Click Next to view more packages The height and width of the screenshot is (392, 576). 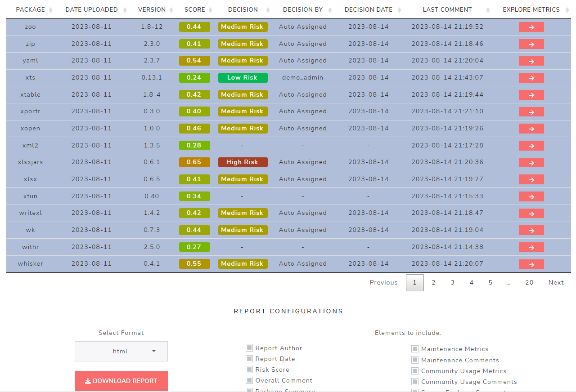pyautogui.click(x=556, y=282)
